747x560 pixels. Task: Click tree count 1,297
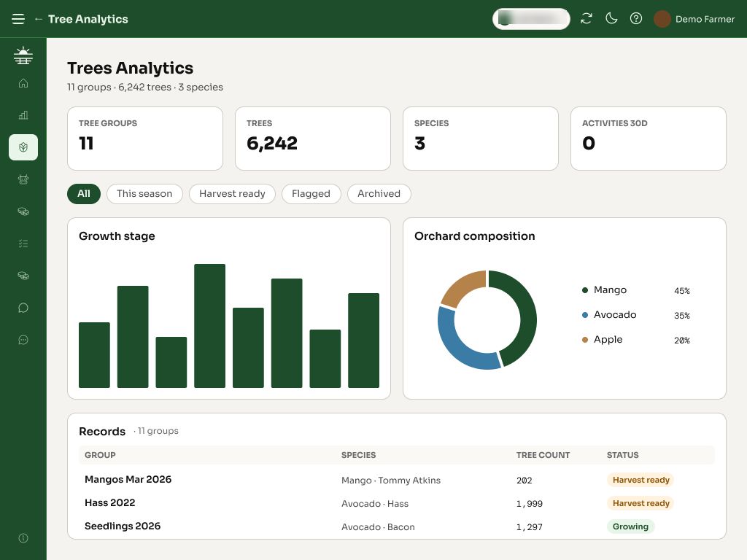pyautogui.click(x=530, y=527)
